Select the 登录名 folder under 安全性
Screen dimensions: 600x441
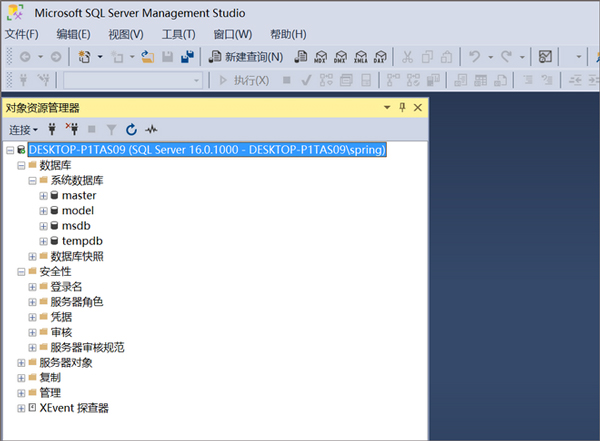click(66, 287)
